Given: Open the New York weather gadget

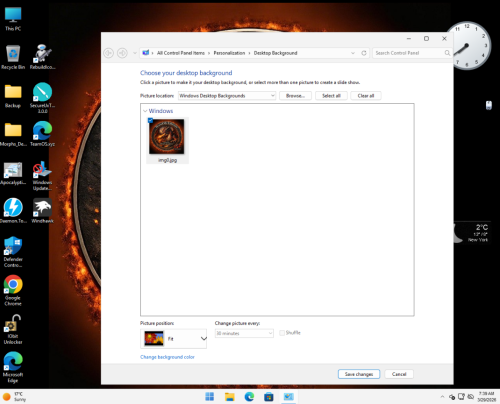Looking at the screenshot, I should point(472,232).
